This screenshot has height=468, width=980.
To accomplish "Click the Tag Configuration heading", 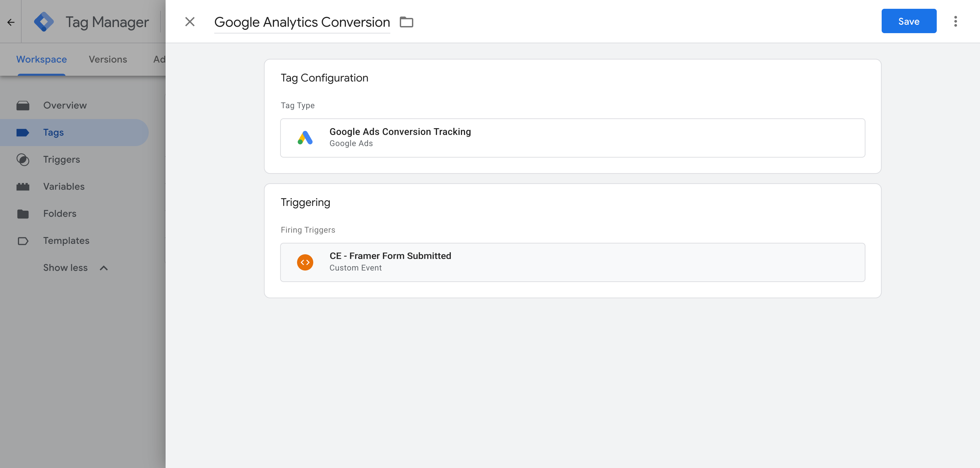I will click(x=324, y=78).
